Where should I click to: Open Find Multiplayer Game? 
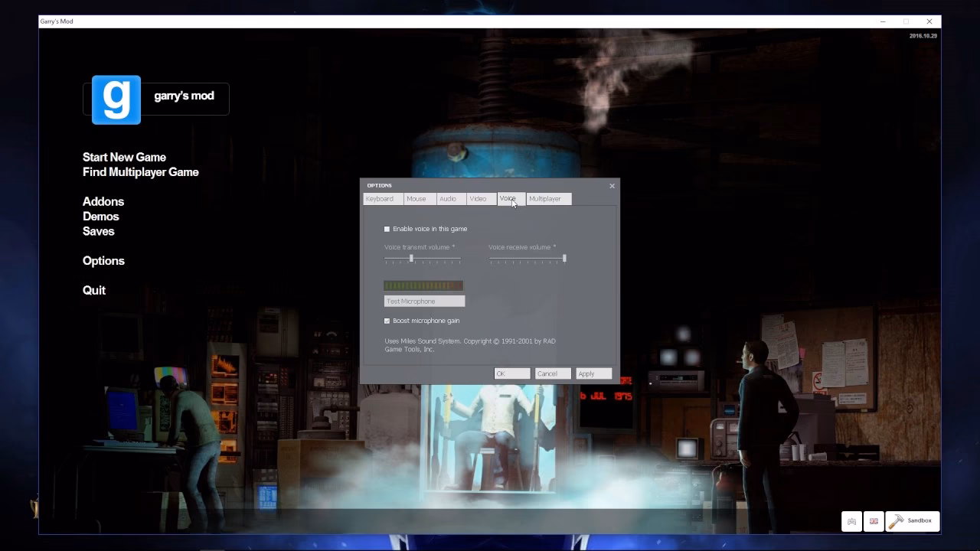coord(141,172)
